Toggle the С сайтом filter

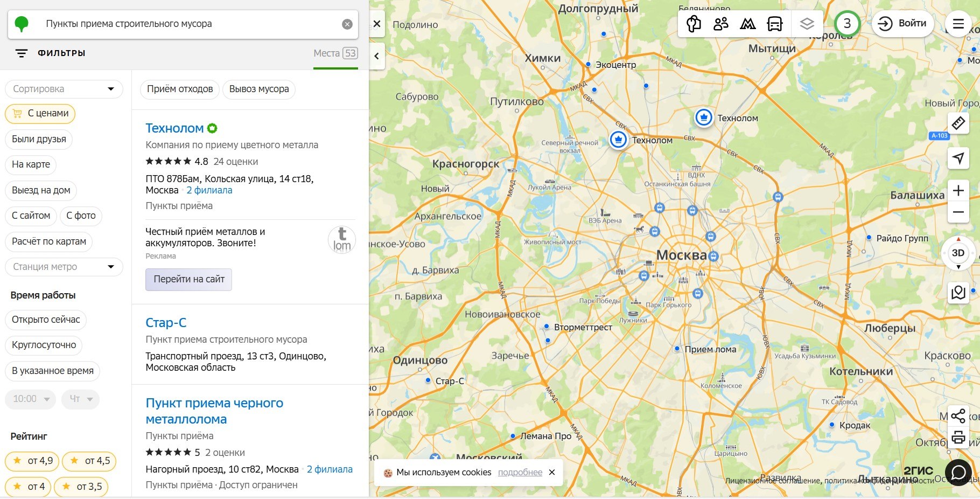tap(31, 216)
